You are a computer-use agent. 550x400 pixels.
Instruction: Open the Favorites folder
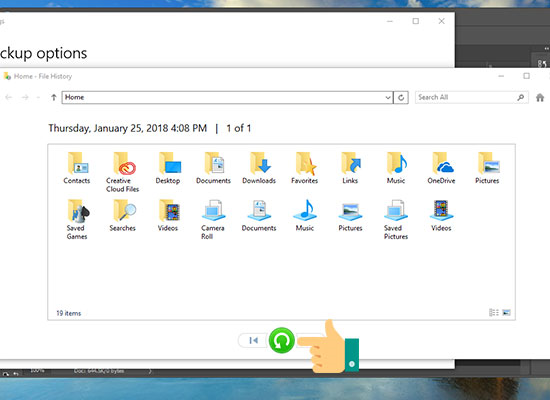click(304, 168)
